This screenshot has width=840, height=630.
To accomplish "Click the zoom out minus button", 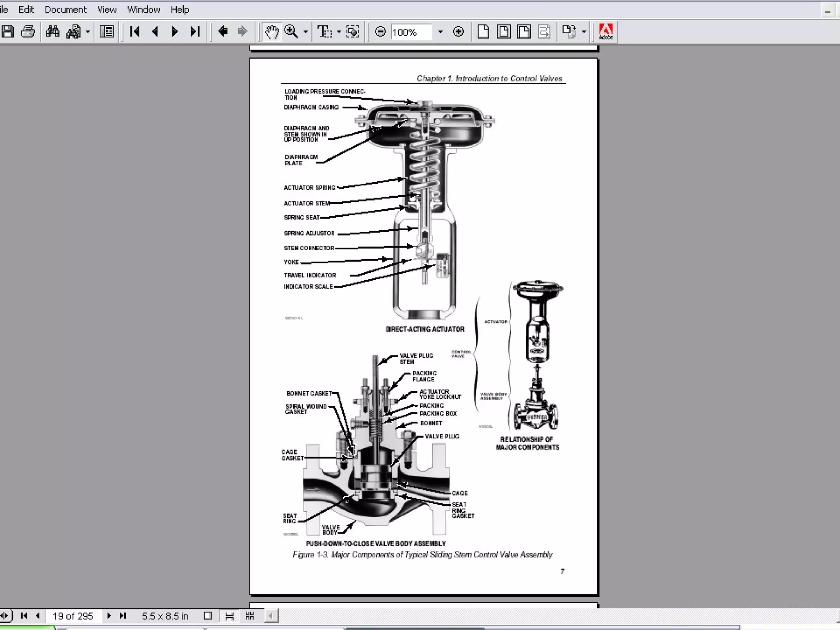I will pos(380,32).
